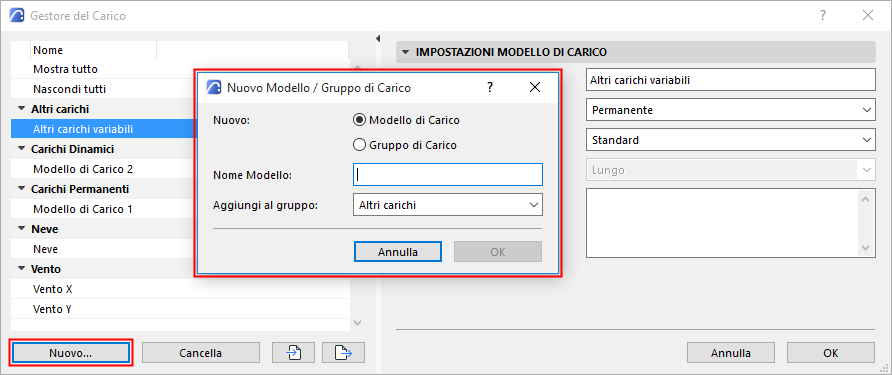Click the Altri carichi variabili name field

pyautogui.click(x=730, y=80)
